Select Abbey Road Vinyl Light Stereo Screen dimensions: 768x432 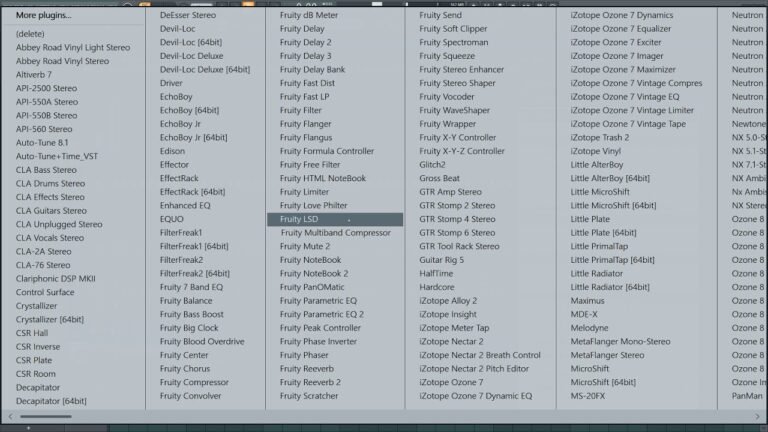coord(73,48)
